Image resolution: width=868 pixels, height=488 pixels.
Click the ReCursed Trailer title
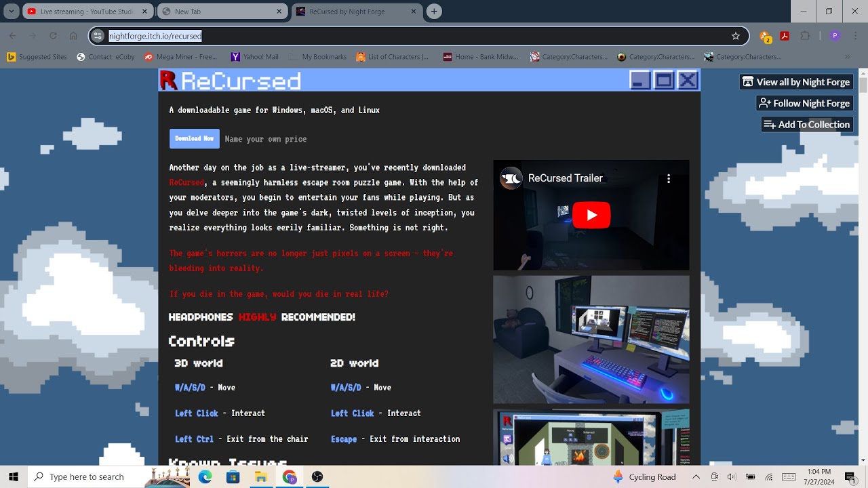click(565, 178)
